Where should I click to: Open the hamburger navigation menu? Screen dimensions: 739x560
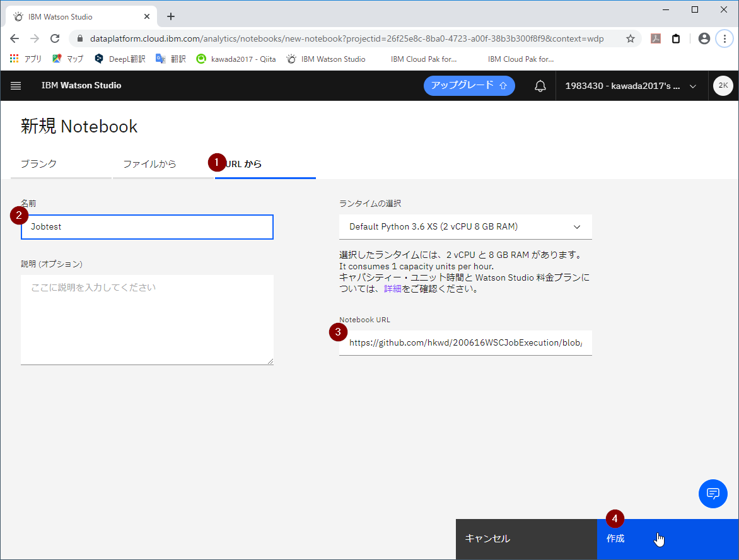click(x=16, y=86)
